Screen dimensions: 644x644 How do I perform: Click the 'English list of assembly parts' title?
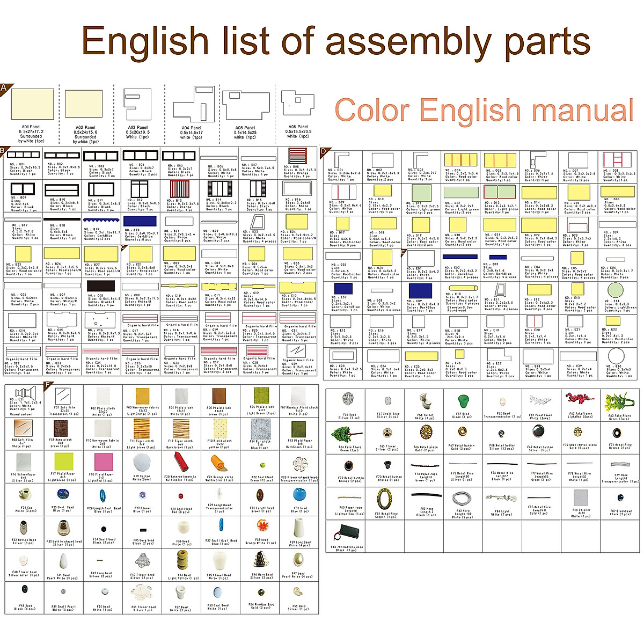tap(335, 42)
